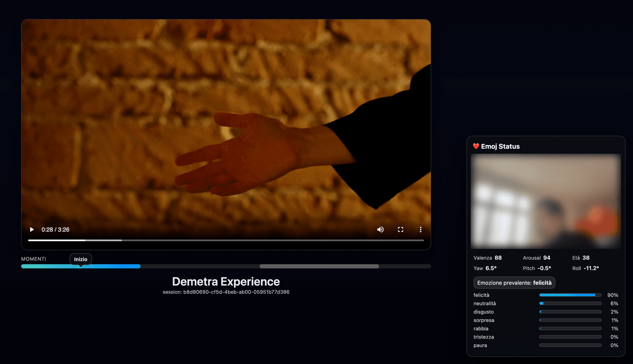Click the red heart Emoj Status icon
This screenshot has width=633, height=364.
[476, 146]
